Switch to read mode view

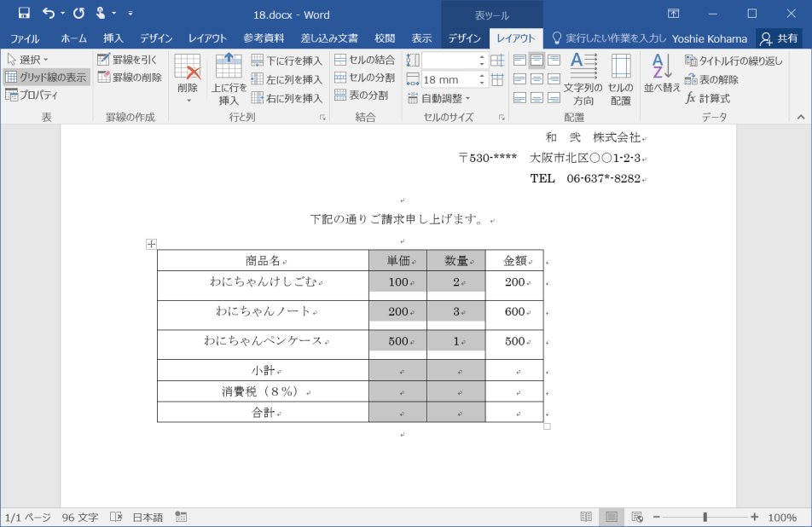(586, 517)
